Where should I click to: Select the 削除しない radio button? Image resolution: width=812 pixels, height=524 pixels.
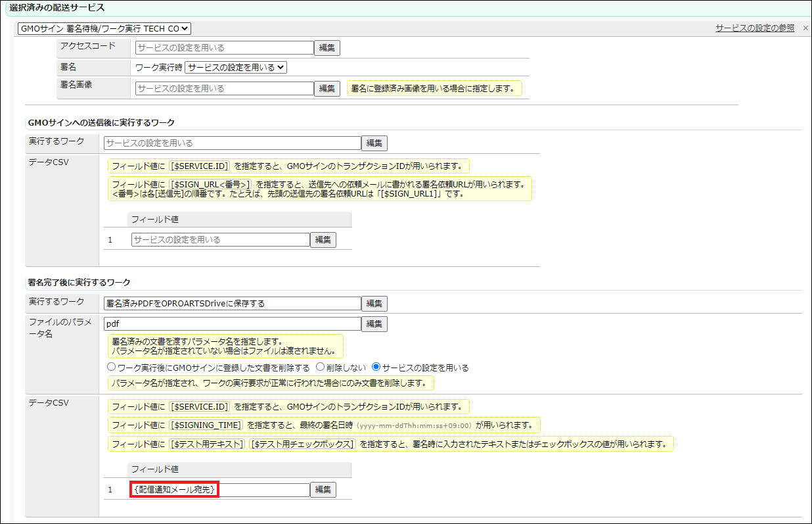pyautogui.click(x=321, y=368)
